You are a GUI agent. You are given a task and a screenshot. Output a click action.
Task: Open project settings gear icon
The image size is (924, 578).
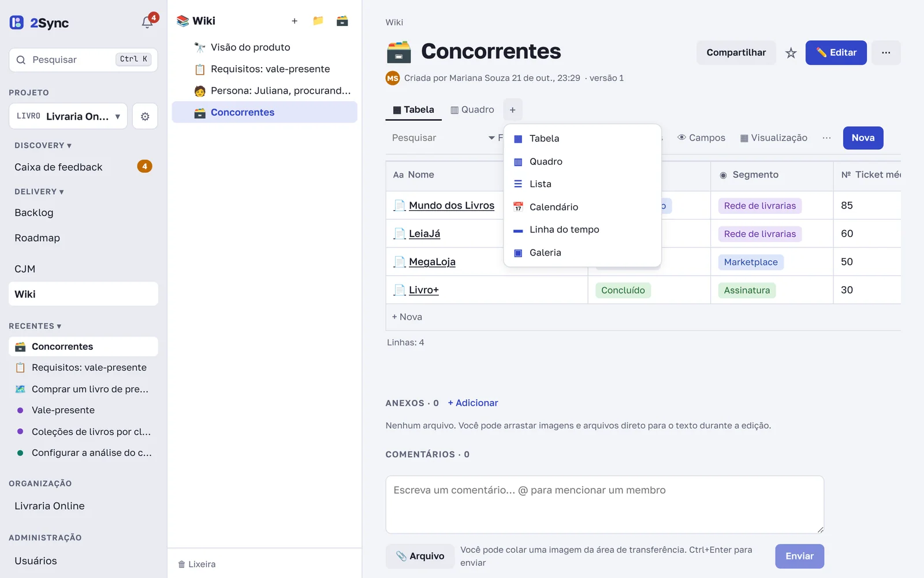click(145, 116)
